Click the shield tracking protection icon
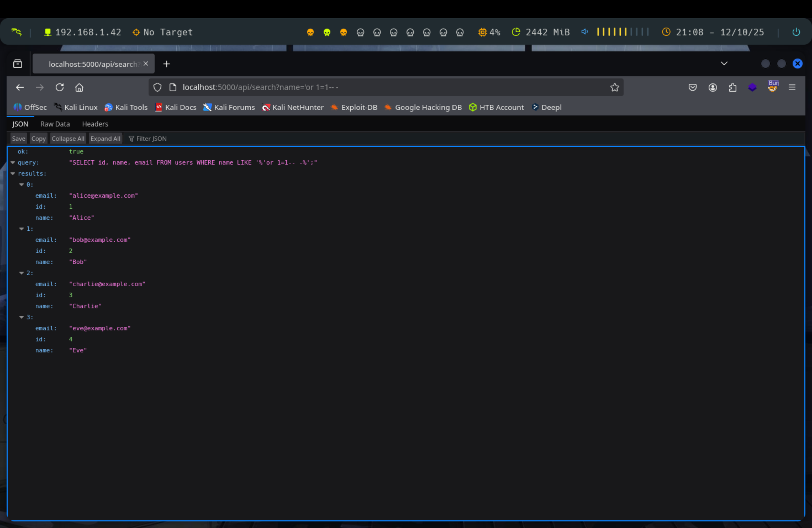The height and width of the screenshot is (528, 812). (x=157, y=87)
